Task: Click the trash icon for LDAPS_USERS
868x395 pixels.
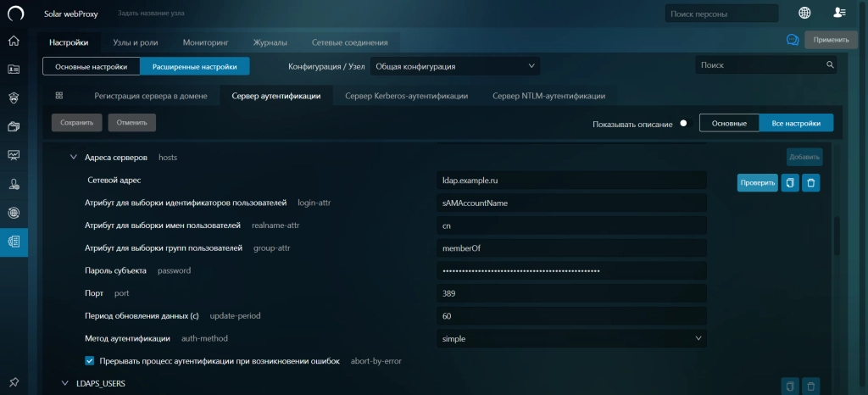Action: point(811,387)
